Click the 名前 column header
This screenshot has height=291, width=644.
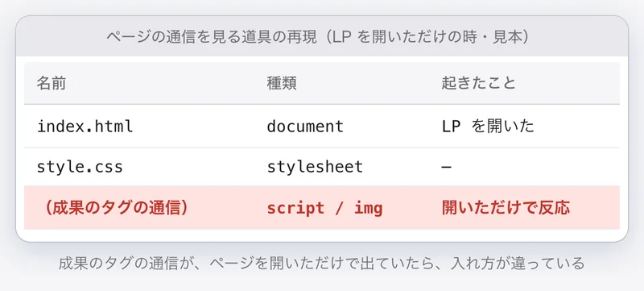[52, 84]
